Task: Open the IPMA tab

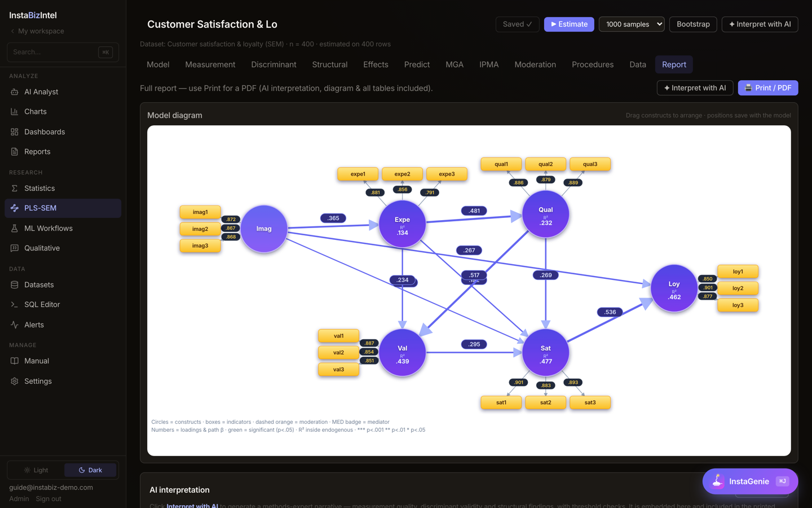Action: [489, 65]
